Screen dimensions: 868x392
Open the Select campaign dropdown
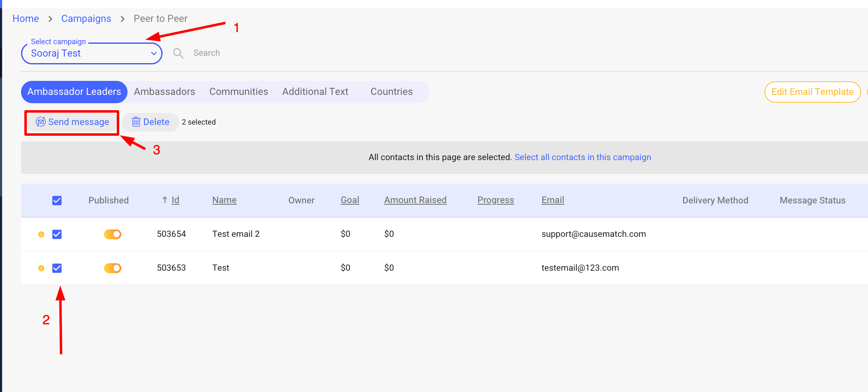click(92, 54)
